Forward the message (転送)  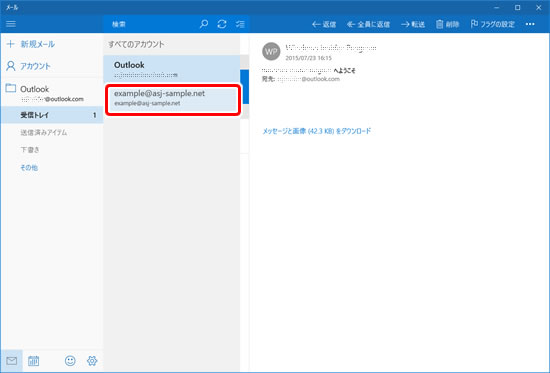tap(413, 24)
